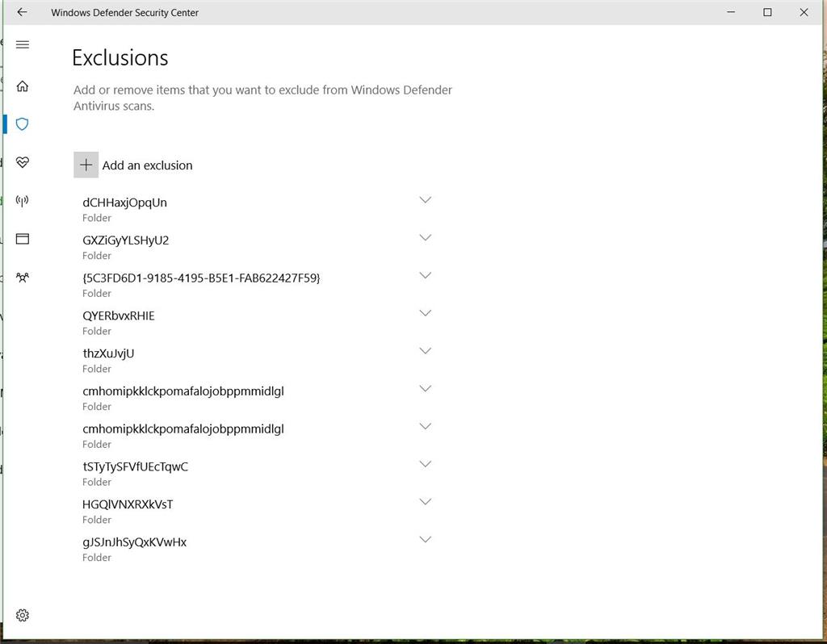Expand the thzXuJvjU exclusion entry

[426, 351]
